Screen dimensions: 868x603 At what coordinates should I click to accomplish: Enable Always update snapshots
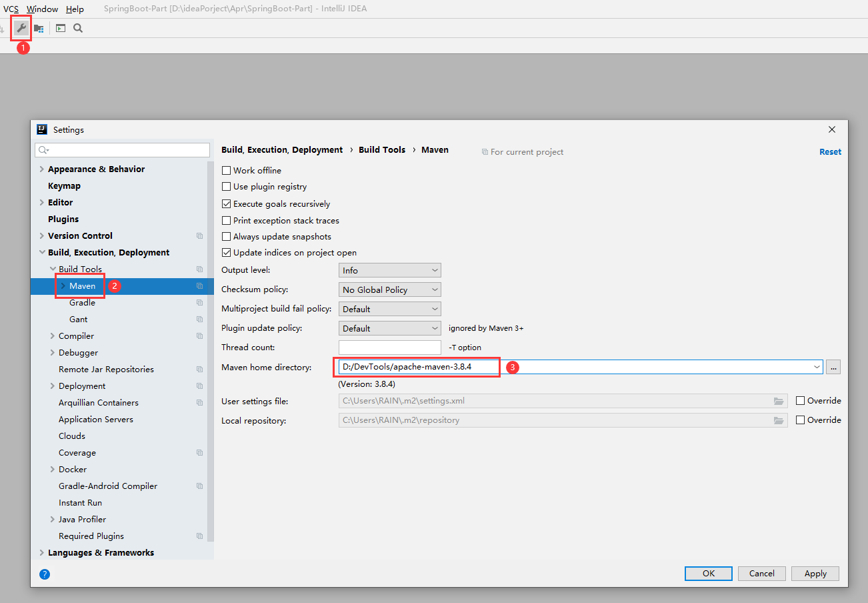click(226, 236)
